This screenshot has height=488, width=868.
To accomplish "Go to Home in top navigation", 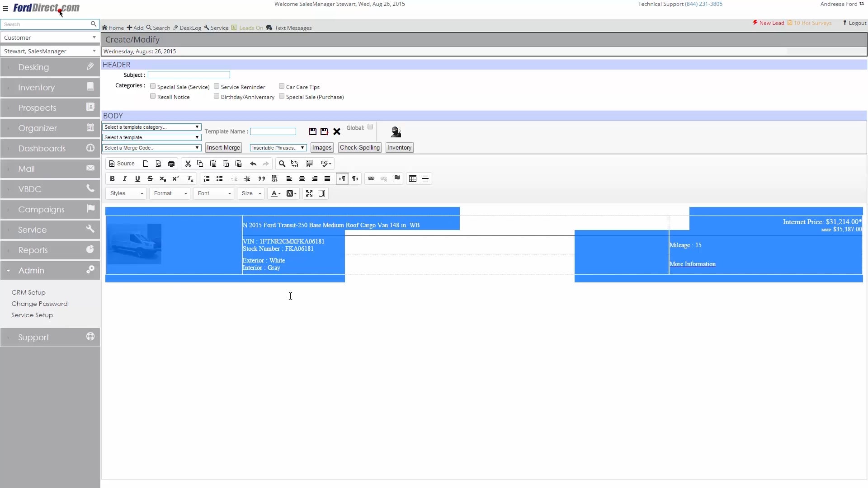I will point(113,28).
